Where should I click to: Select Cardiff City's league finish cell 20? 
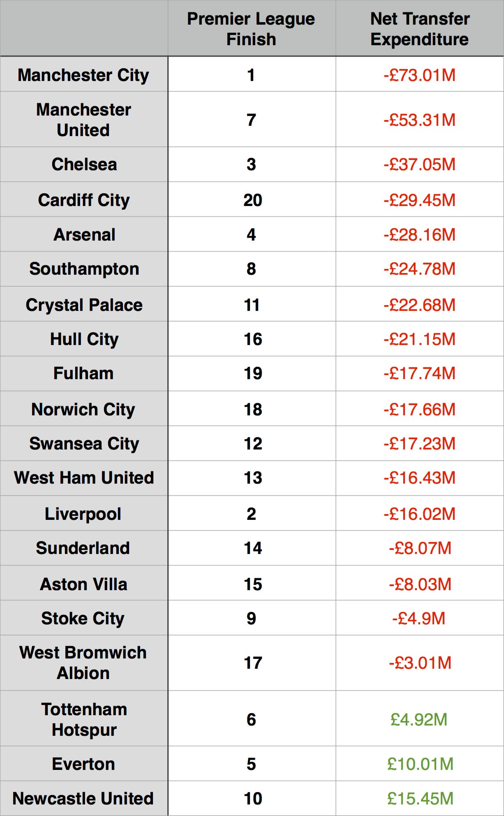(252, 200)
